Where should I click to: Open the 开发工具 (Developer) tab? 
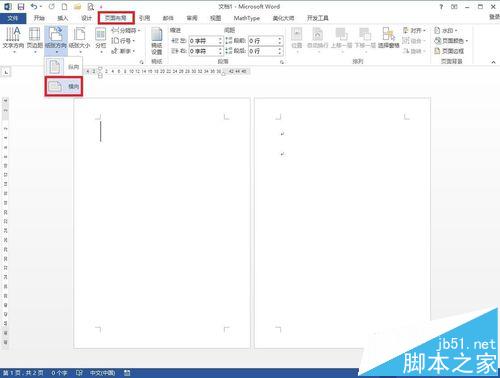click(318, 18)
